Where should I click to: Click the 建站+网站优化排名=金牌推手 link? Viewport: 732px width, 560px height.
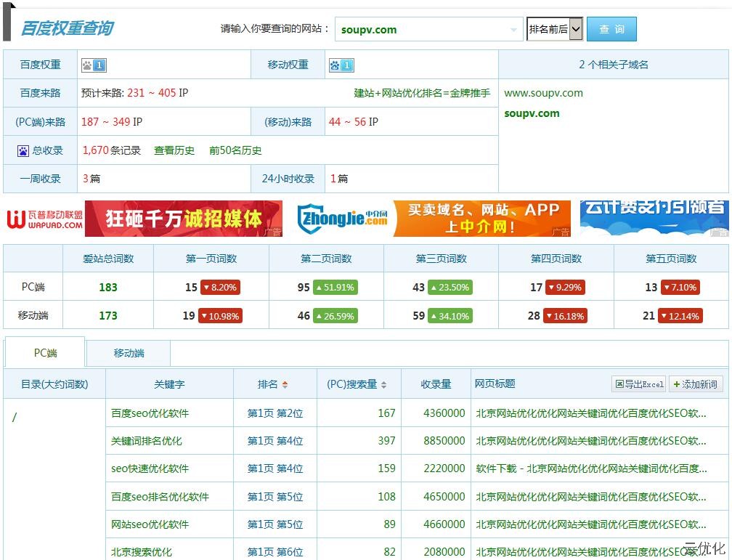(x=422, y=93)
